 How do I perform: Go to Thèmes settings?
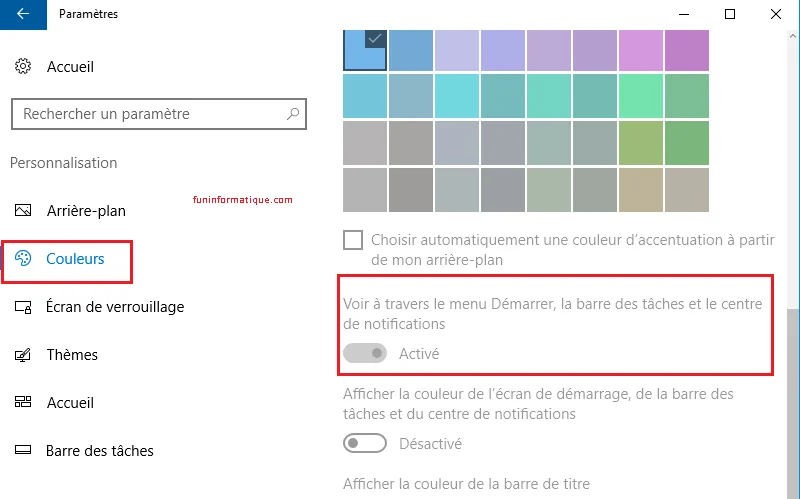(x=72, y=355)
